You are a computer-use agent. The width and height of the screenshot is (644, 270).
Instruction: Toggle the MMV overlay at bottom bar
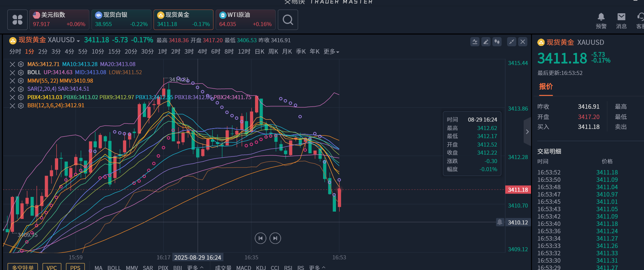click(x=132, y=268)
